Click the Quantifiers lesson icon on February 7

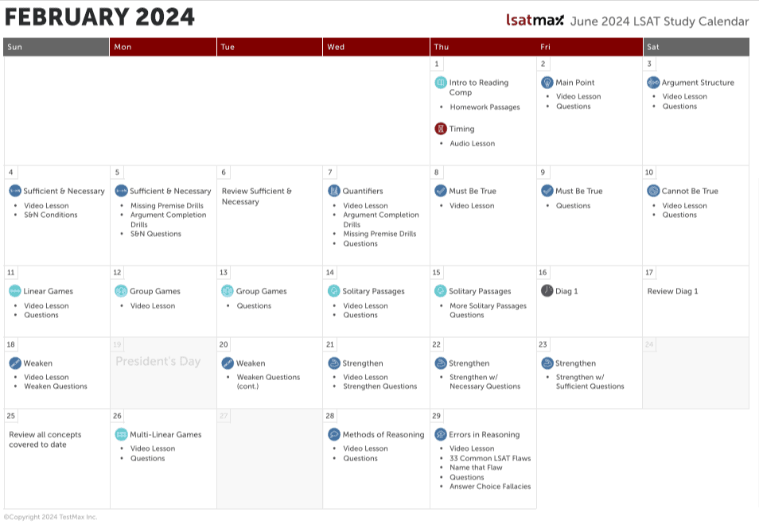pos(333,191)
